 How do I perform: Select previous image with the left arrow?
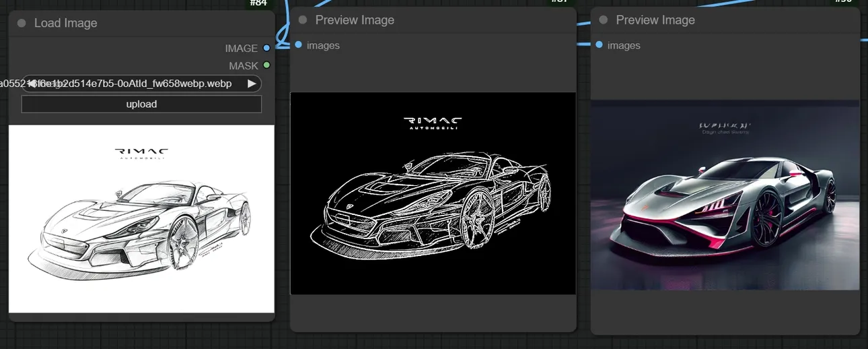coord(32,84)
